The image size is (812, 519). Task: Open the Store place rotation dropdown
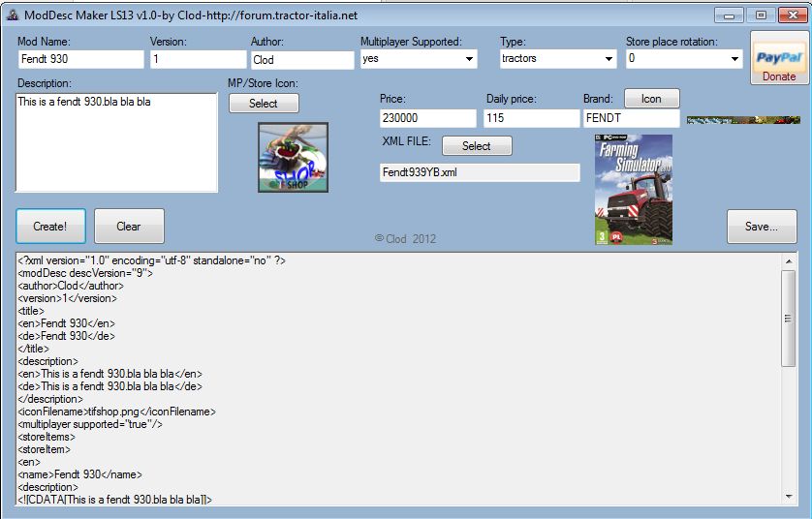[684, 58]
